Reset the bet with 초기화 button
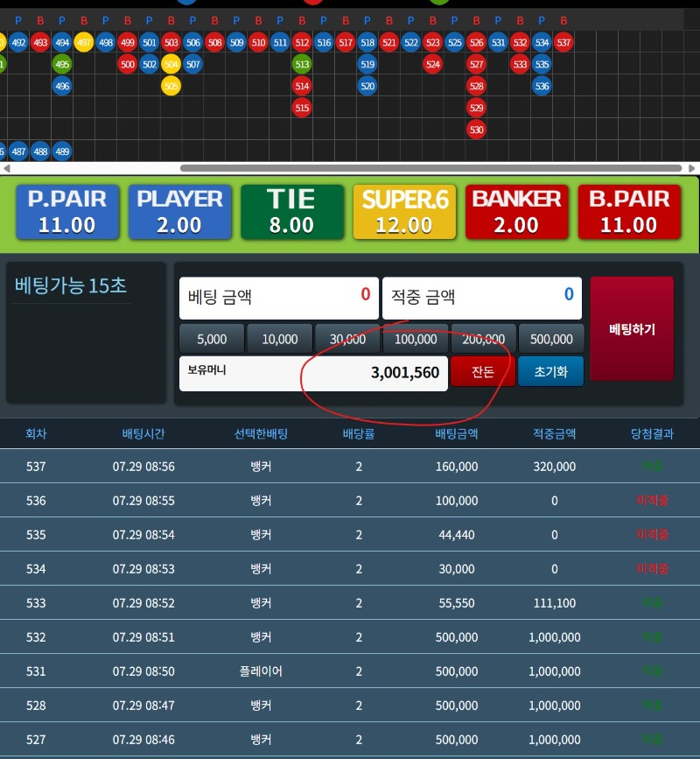700x759 pixels. pyautogui.click(x=551, y=371)
